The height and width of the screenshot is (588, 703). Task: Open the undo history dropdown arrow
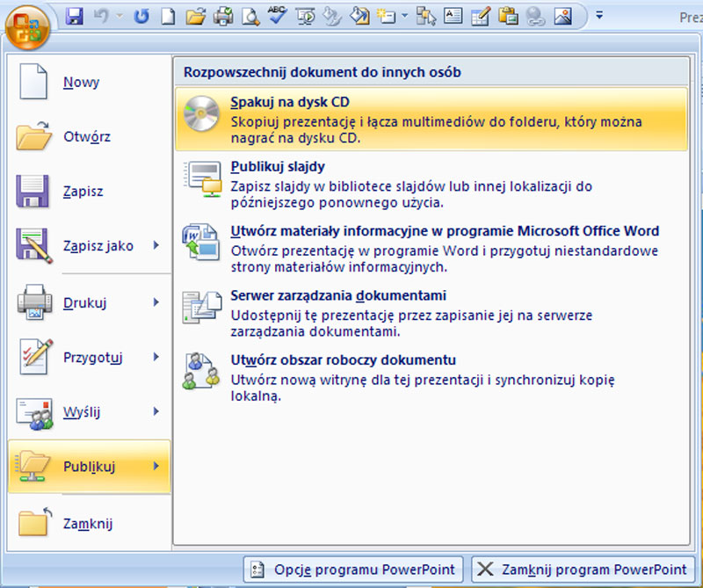[x=120, y=16]
